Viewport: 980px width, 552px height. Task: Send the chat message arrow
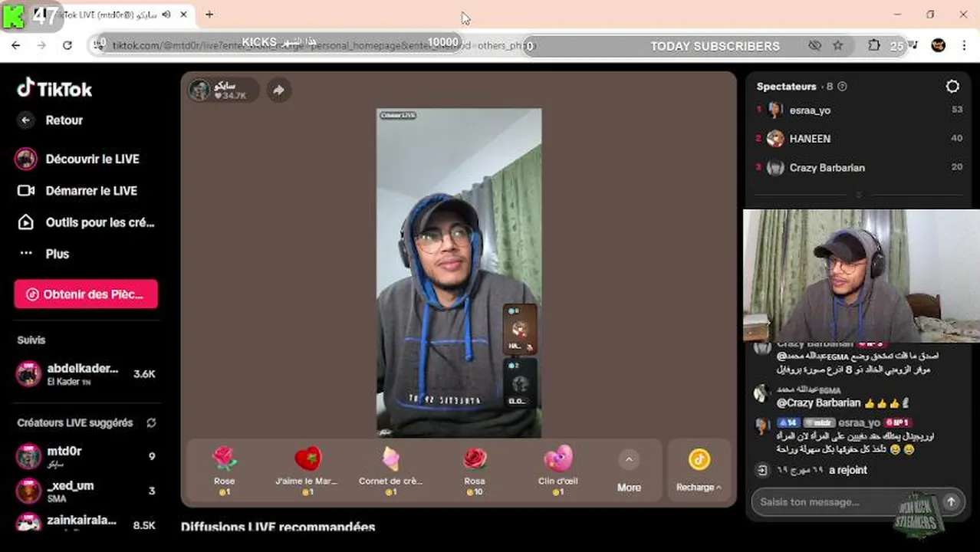(951, 502)
